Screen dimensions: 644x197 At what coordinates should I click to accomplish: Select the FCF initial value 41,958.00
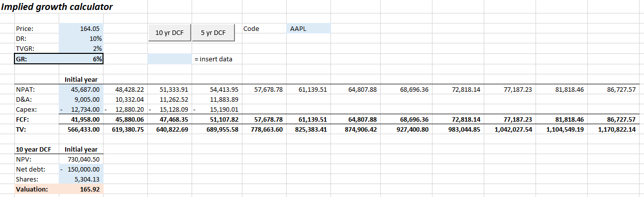point(81,119)
